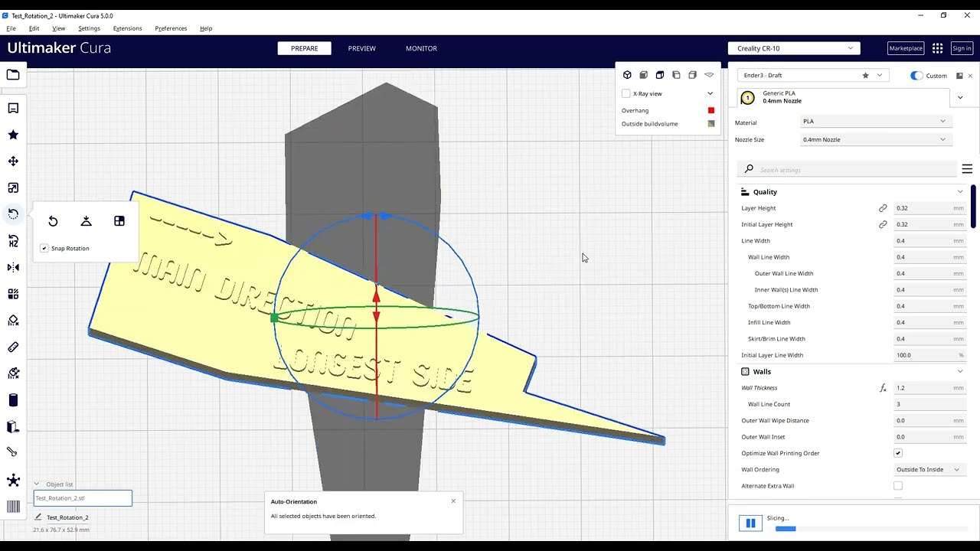Select the Mirror tool in left toolbar
This screenshot has width=980, height=551.
[x=13, y=267]
